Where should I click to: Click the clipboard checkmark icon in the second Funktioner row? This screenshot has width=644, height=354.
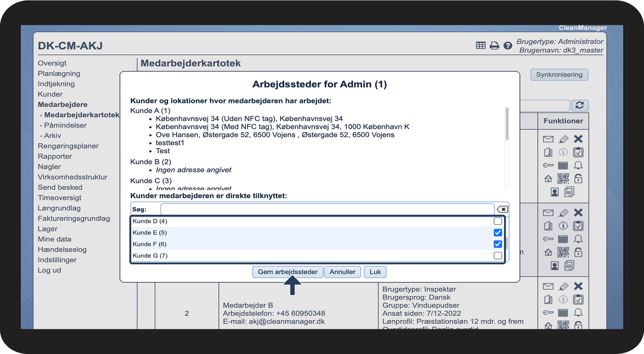click(578, 226)
